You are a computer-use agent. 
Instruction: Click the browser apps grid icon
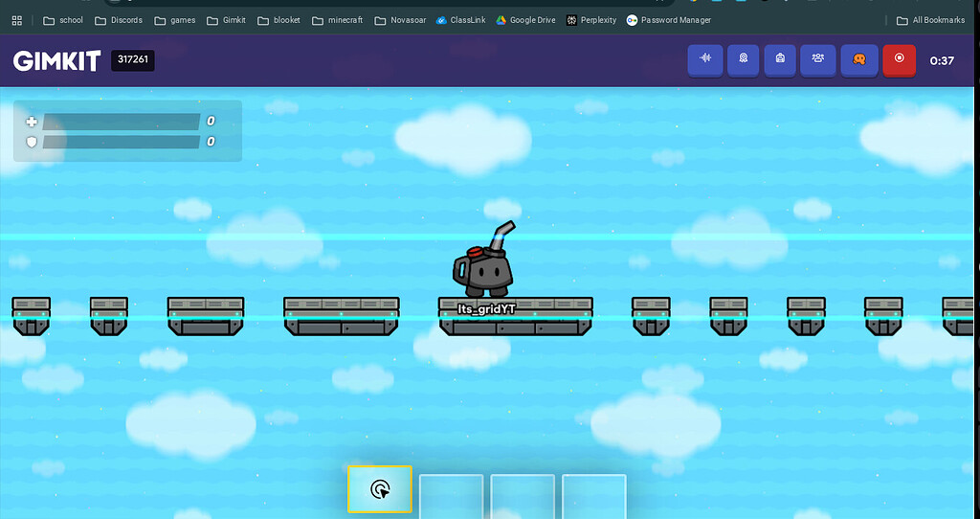click(x=16, y=20)
